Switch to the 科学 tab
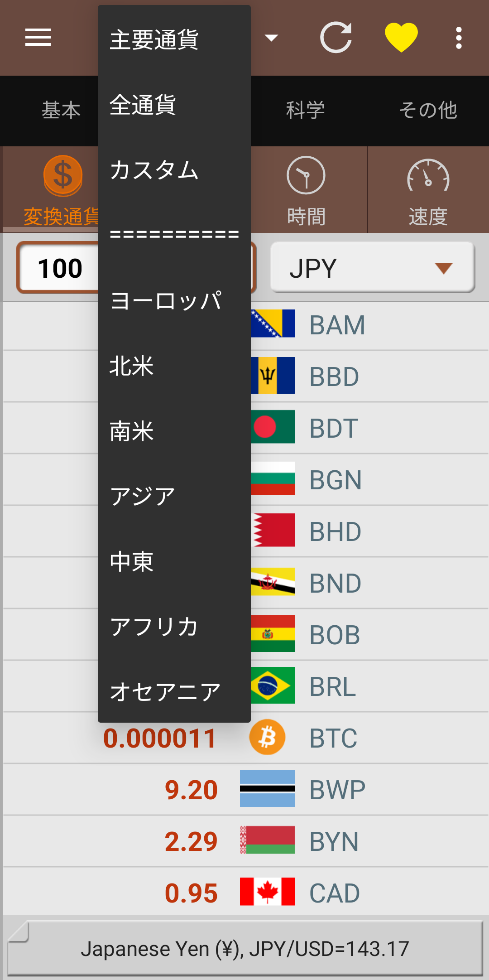Image resolution: width=489 pixels, height=980 pixels. pyautogui.click(x=306, y=110)
